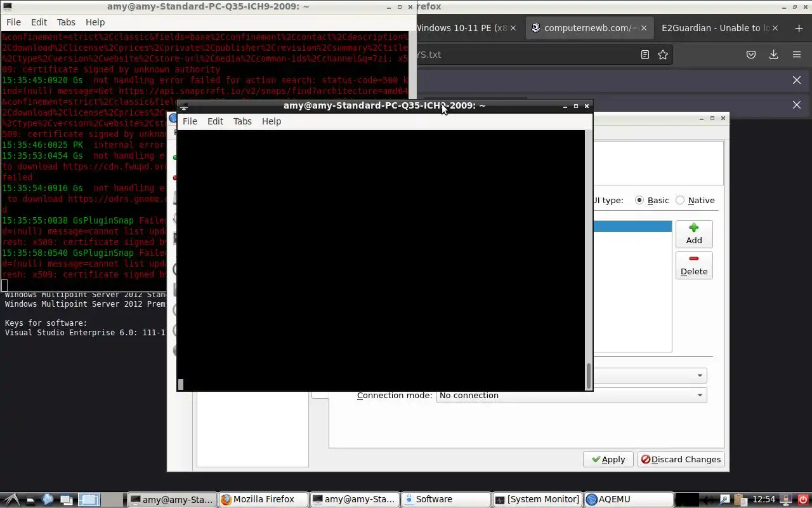The width and height of the screenshot is (812, 508).
Task: Click terminal line starting 15:35:46:0025 PK
Action: [x=82, y=145]
